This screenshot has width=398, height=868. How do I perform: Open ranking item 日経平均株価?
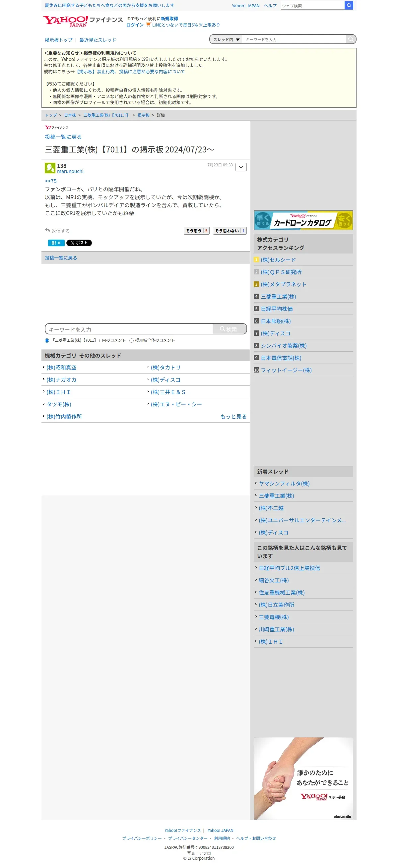pyautogui.click(x=277, y=309)
